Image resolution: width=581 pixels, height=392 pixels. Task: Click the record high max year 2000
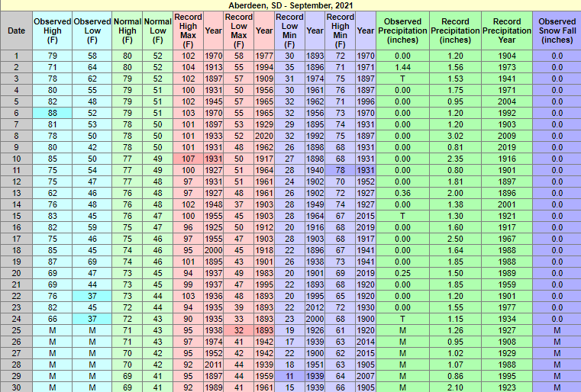[x=214, y=251]
